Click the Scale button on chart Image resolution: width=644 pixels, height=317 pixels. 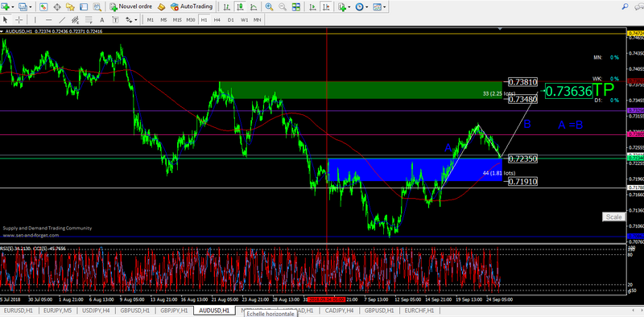point(613,216)
